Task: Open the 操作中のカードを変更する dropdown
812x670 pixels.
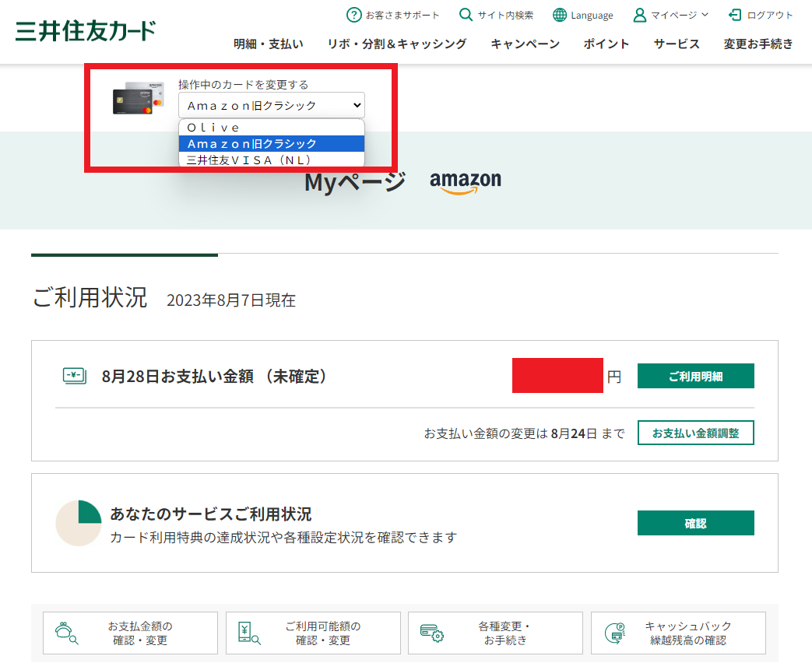Action: (x=272, y=105)
